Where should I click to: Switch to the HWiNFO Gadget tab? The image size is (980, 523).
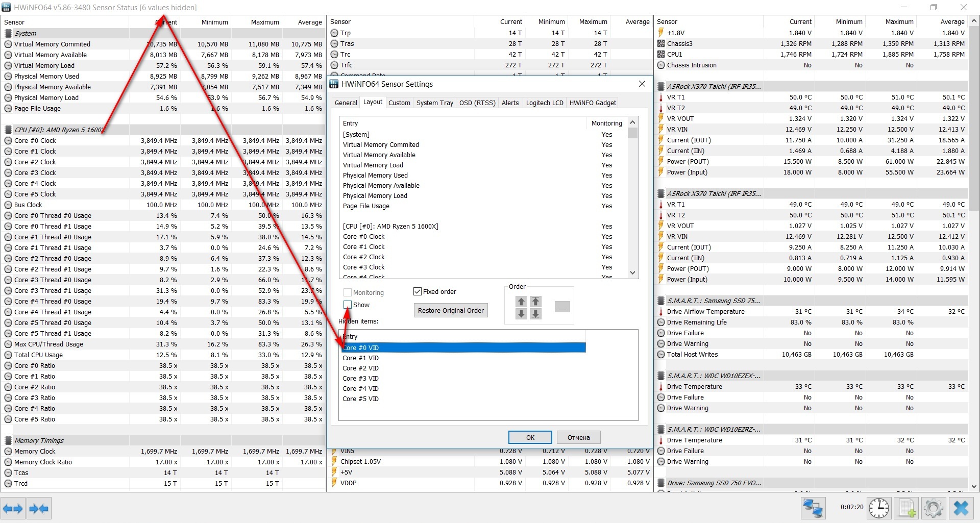point(593,103)
